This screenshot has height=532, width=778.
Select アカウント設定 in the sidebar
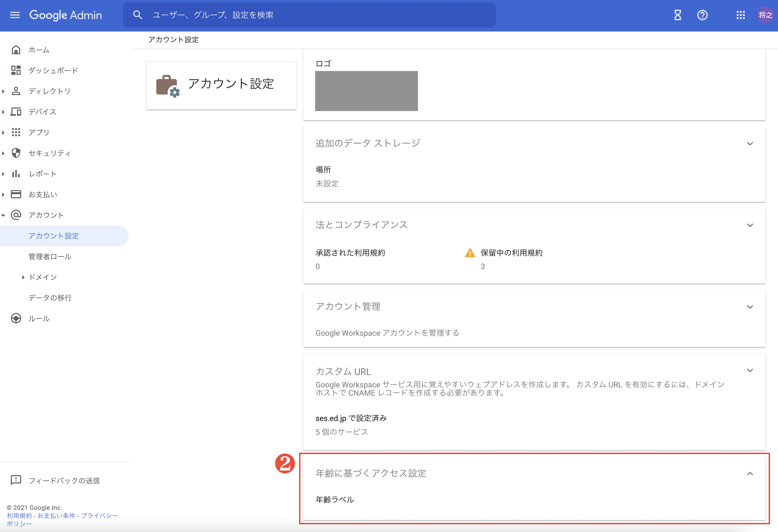tap(53, 236)
